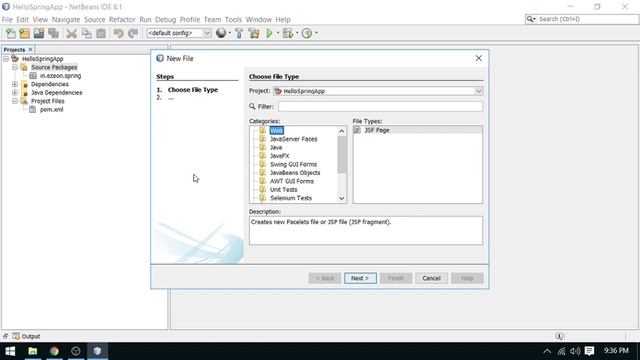This screenshot has height=360, width=640.
Task: Click the New File toolbar icon
Action: click(11, 33)
